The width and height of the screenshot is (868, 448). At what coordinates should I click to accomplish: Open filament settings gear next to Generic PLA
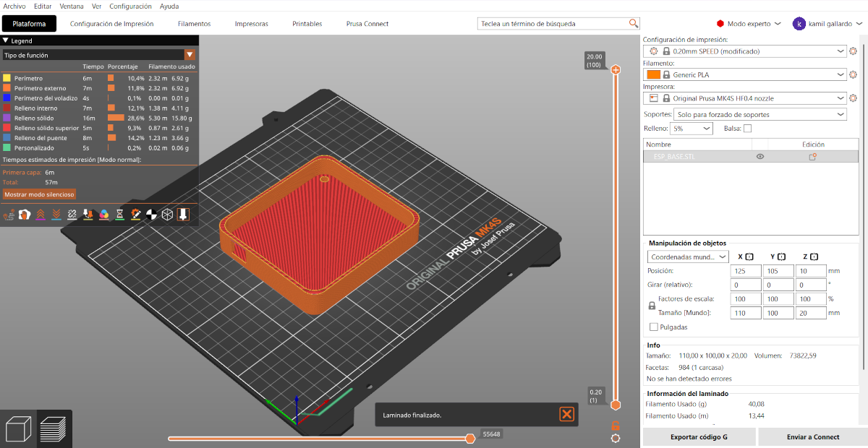coord(853,74)
